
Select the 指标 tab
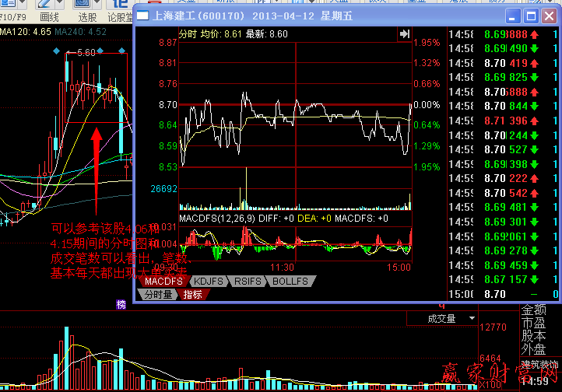coord(193,294)
